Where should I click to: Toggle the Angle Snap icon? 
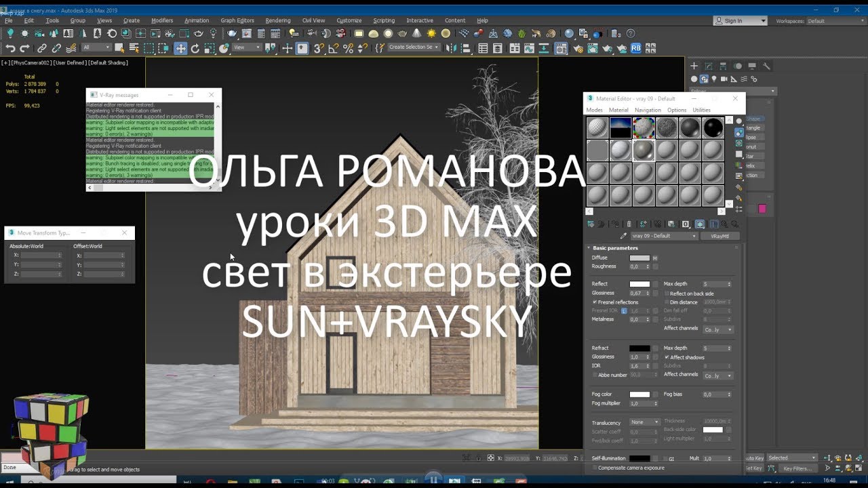333,48
